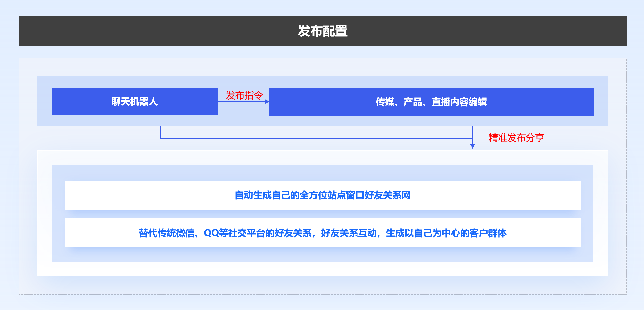Select the 替代传统微信、QQ等社交平台 white box
The width and height of the screenshot is (644, 310).
click(x=322, y=233)
